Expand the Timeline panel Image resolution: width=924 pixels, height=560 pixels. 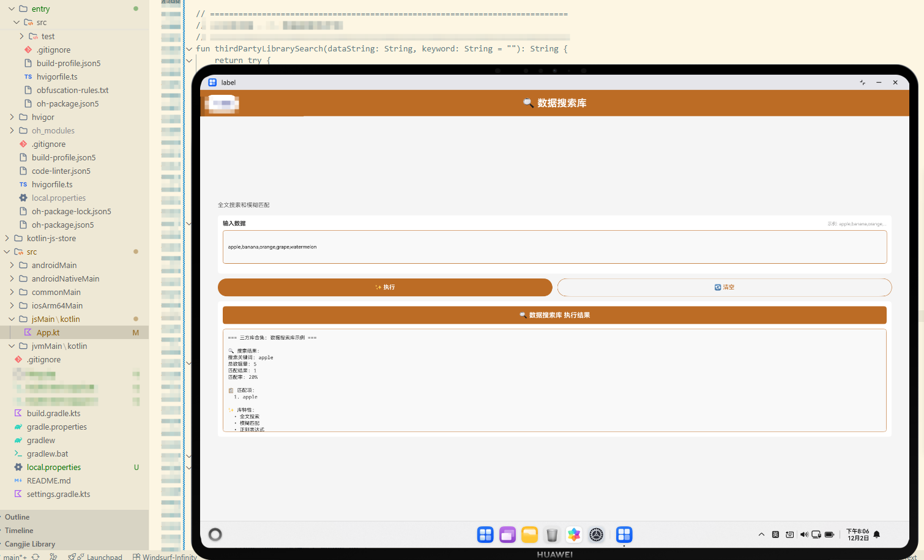19,531
